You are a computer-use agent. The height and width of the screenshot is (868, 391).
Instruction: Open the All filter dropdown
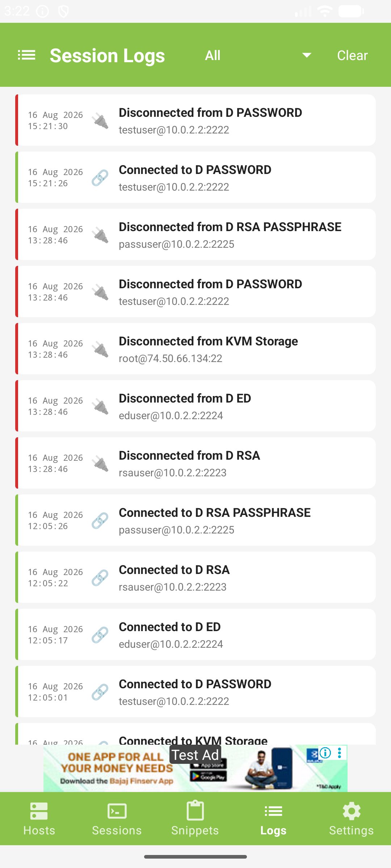(x=258, y=55)
